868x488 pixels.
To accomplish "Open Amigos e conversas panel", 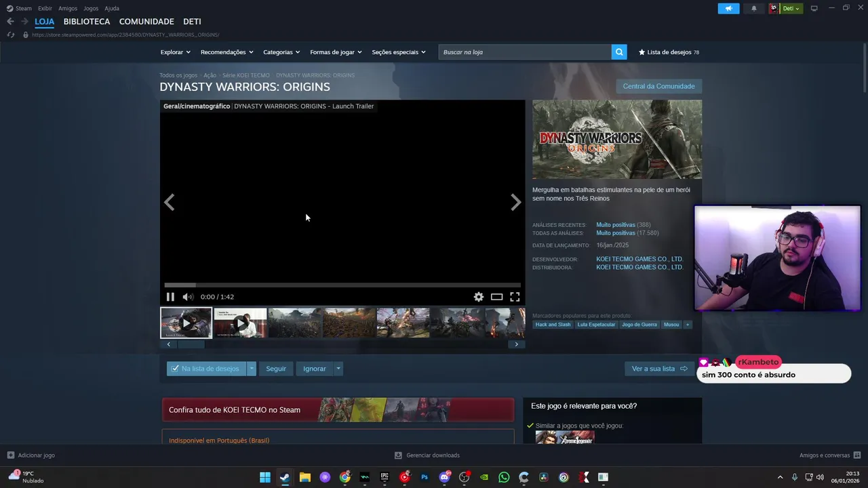I will pyautogui.click(x=830, y=455).
